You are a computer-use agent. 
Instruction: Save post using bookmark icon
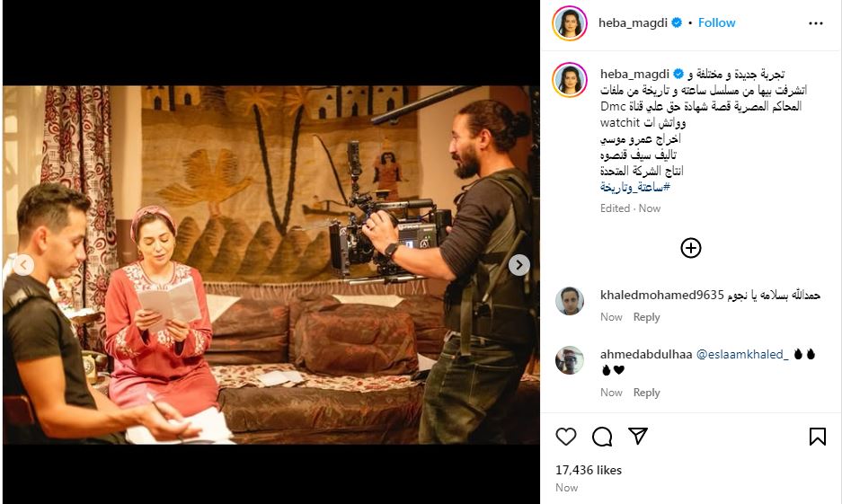818,437
